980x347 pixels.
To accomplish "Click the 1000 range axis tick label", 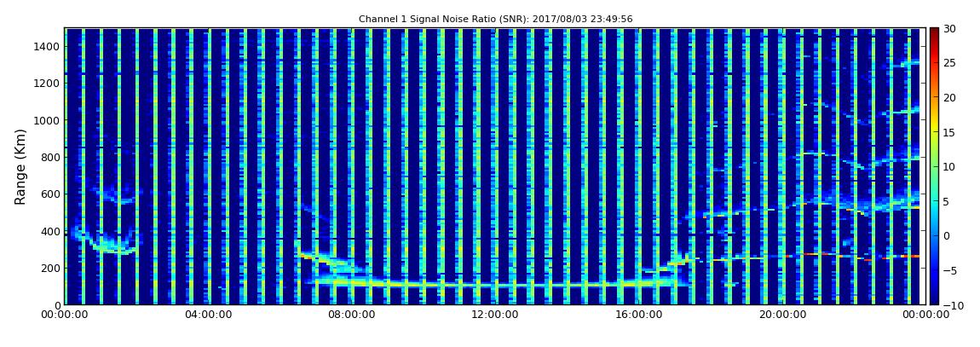I will [48, 120].
